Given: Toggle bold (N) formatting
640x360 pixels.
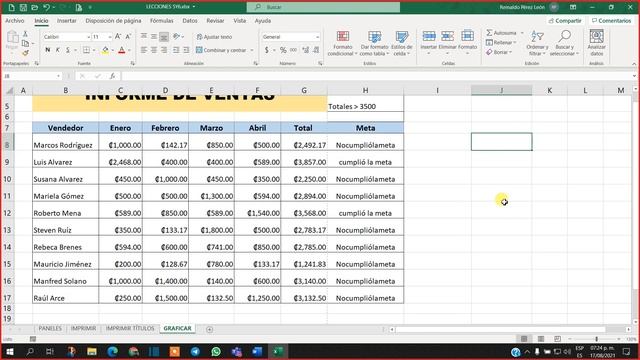Looking at the screenshot, I should coord(48,50).
